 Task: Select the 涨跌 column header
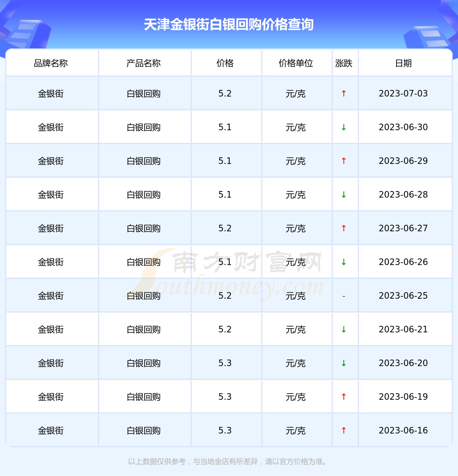click(x=344, y=63)
